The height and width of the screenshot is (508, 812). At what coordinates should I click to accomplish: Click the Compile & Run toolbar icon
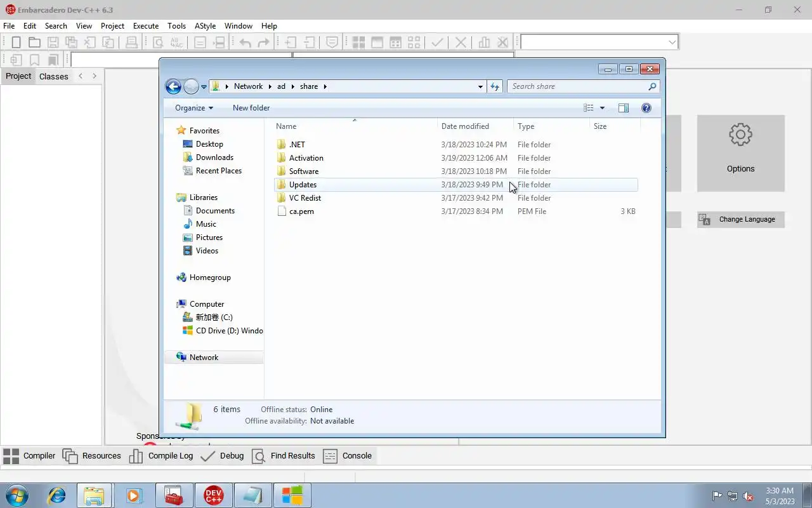click(395, 43)
